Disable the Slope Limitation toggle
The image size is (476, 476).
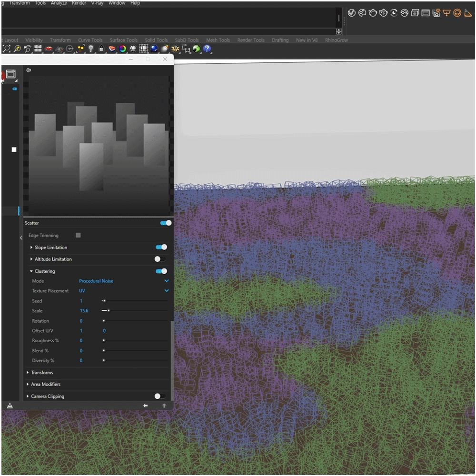(161, 247)
